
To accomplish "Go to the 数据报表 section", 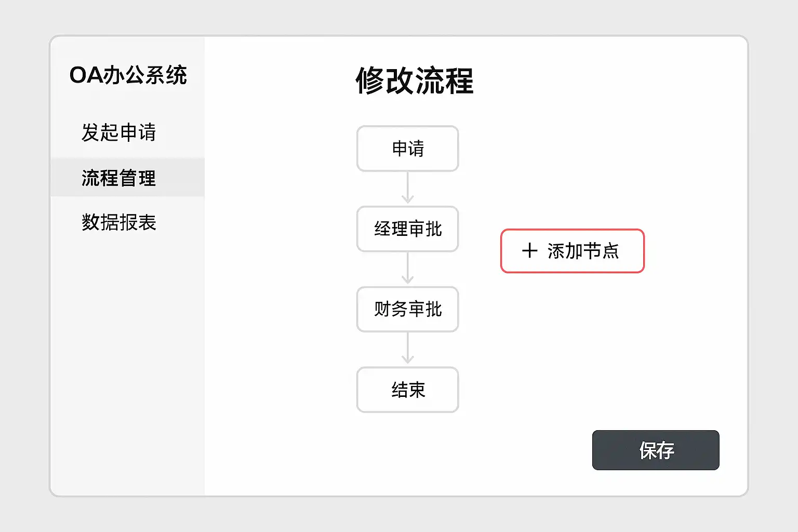I will click(x=119, y=222).
